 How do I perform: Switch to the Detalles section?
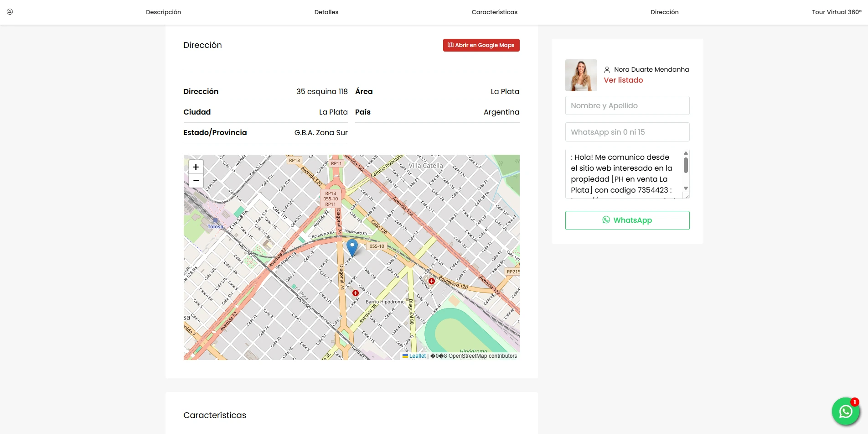(x=326, y=12)
